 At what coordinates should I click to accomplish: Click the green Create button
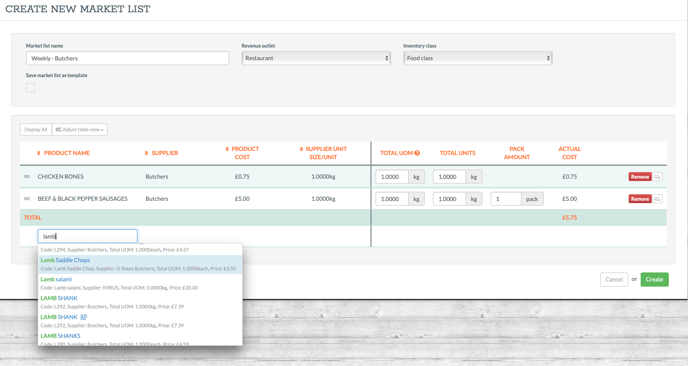pyautogui.click(x=654, y=279)
